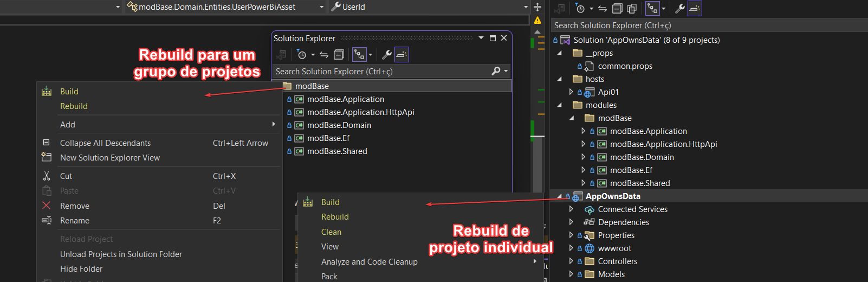Image resolution: width=868 pixels, height=282 pixels.
Task: Click the Build icon in the modBase context menu
Action: (47, 91)
